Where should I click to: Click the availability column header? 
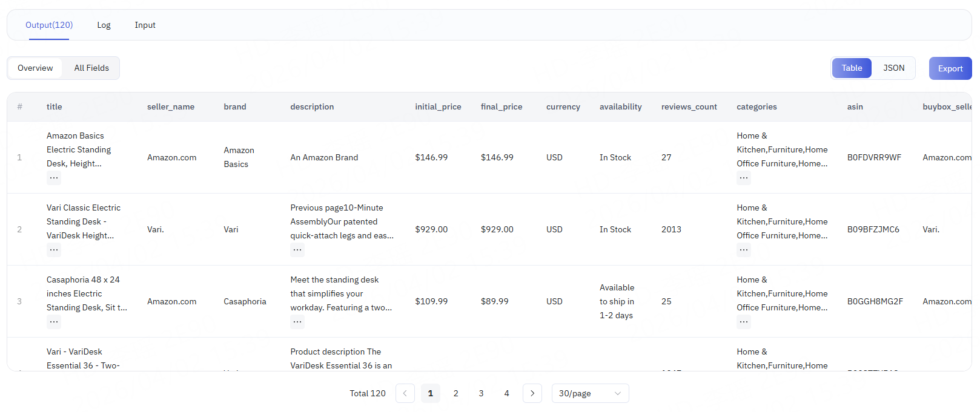coord(621,106)
